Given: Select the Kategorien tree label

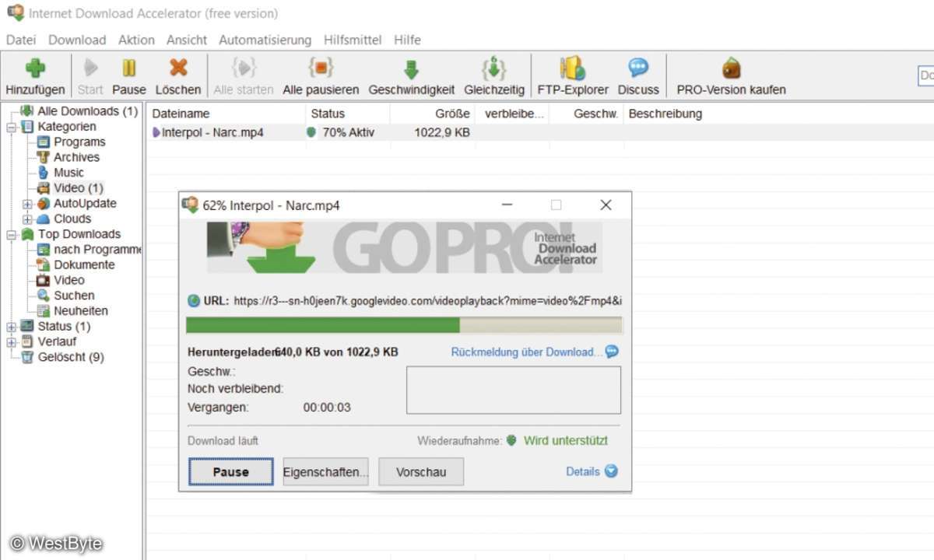Looking at the screenshot, I should pyautogui.click(x=67, y=126).
